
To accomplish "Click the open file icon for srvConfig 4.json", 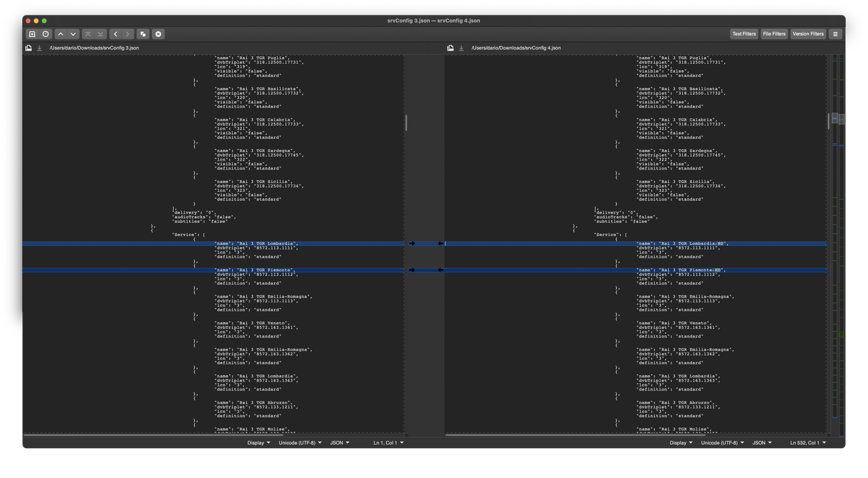I will click(450, 48).
